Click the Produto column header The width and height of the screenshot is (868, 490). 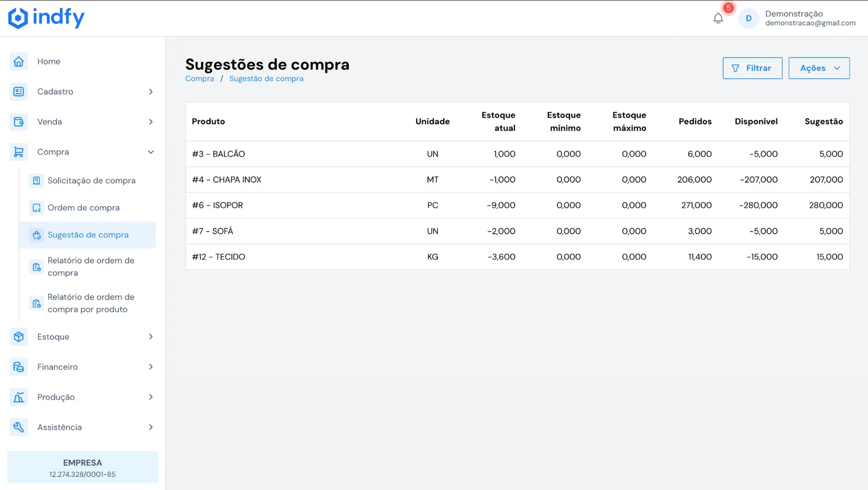pos(208,121)
